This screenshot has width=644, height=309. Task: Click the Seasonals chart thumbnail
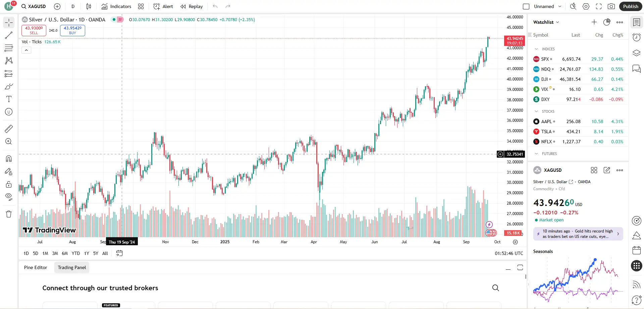[578, 279]
